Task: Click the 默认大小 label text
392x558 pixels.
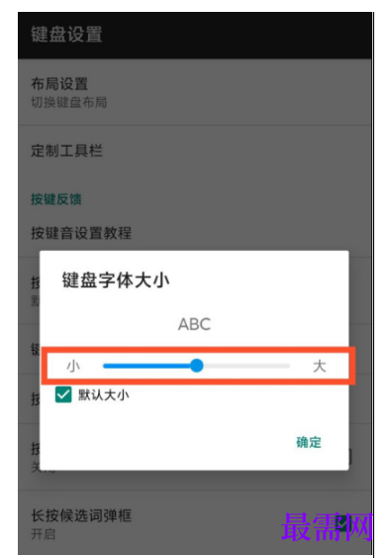Action: (x=103, y=395)
